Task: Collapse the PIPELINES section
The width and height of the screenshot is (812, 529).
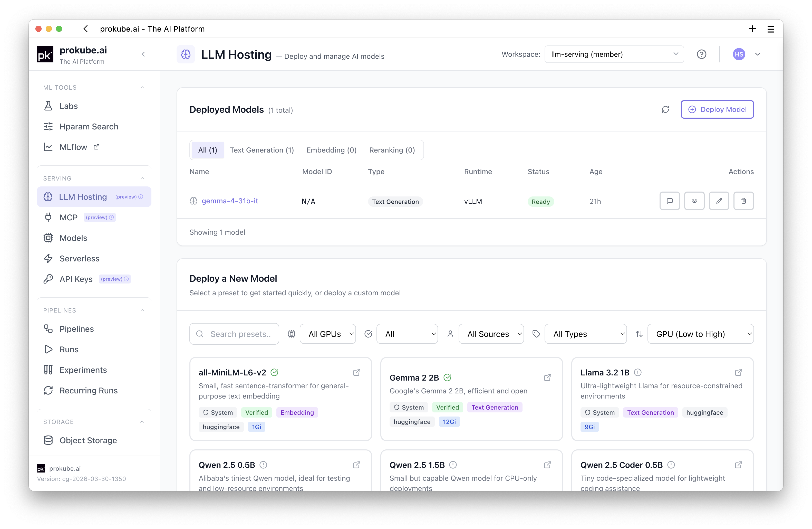Action: (142, 310)
